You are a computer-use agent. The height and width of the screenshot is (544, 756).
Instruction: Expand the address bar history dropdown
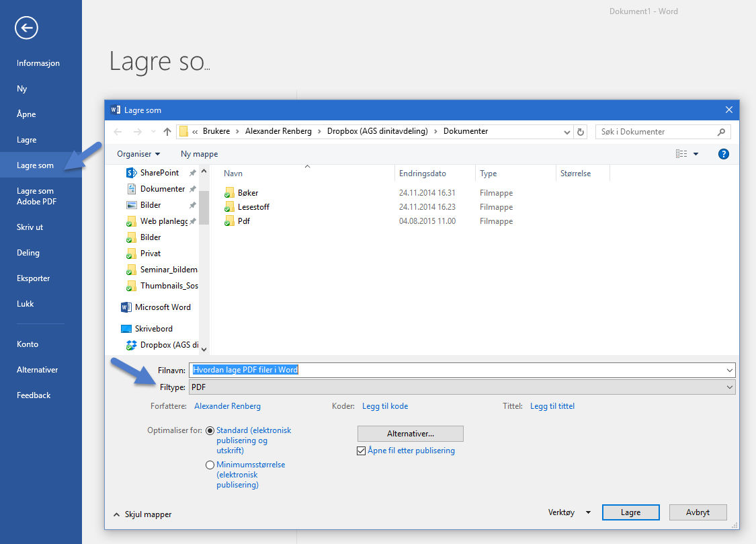pyautogui.click(x=567, y=132)
